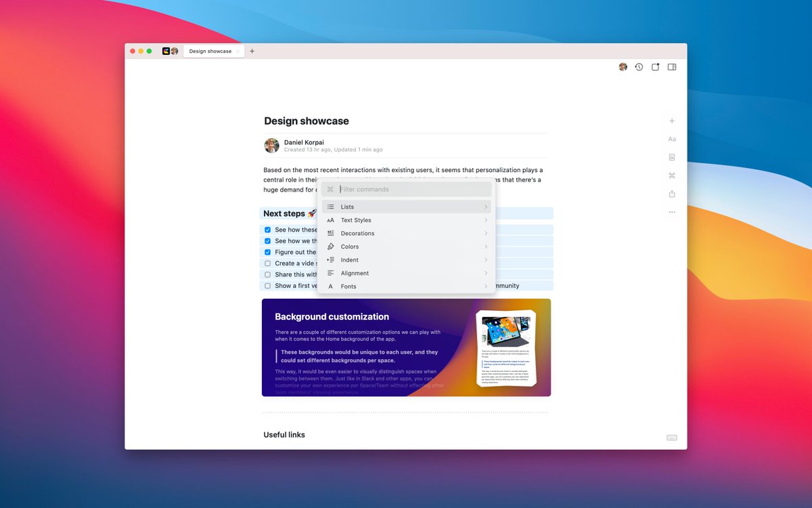Click the Useful links heading
Image resolution: width=812 pixels, height=508 pixels.
click(284, 435)
